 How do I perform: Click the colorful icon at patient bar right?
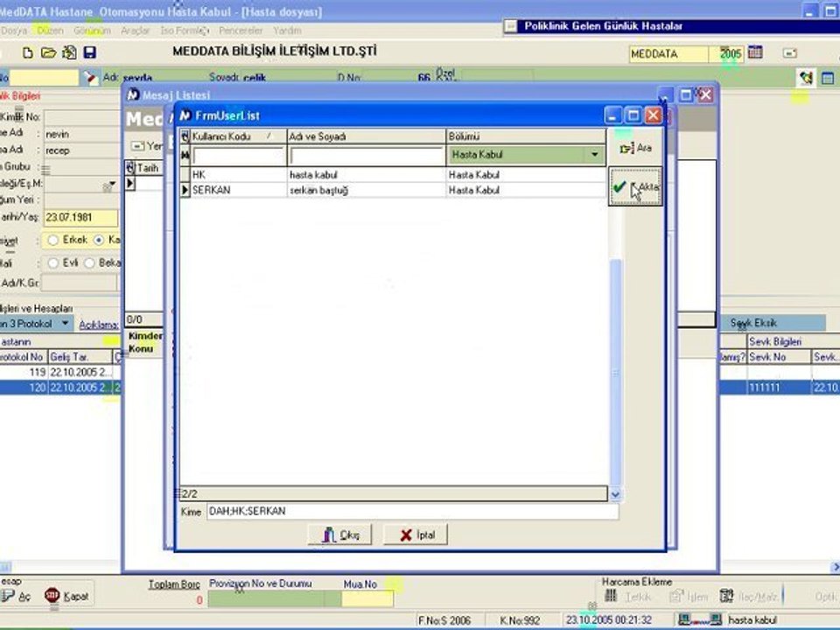point(806,78)
